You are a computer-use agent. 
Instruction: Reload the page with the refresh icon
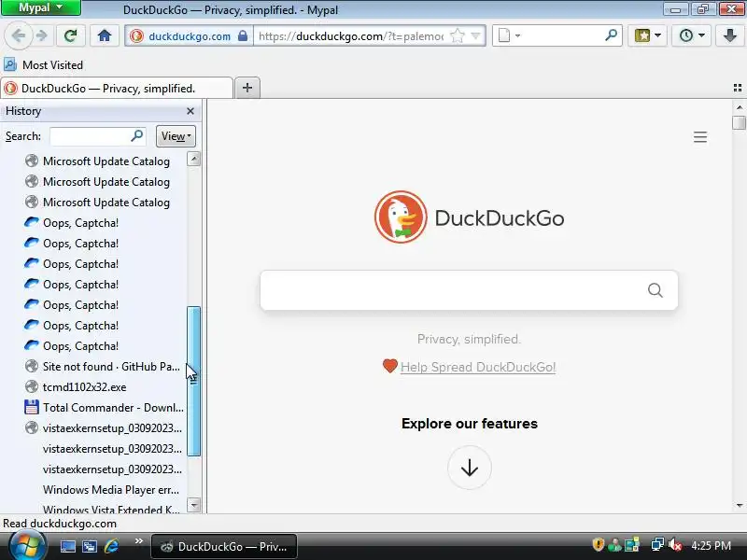(71, 35)
